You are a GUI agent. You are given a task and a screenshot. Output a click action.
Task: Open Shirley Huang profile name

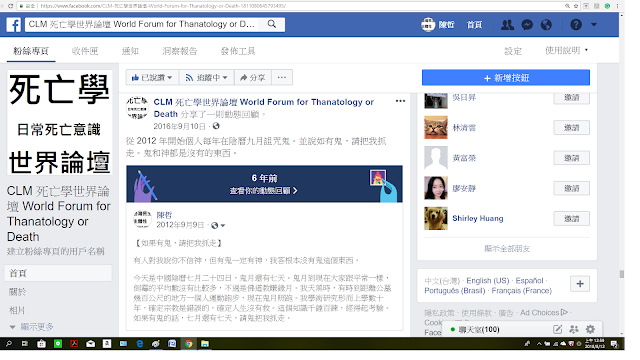(478, 218)
